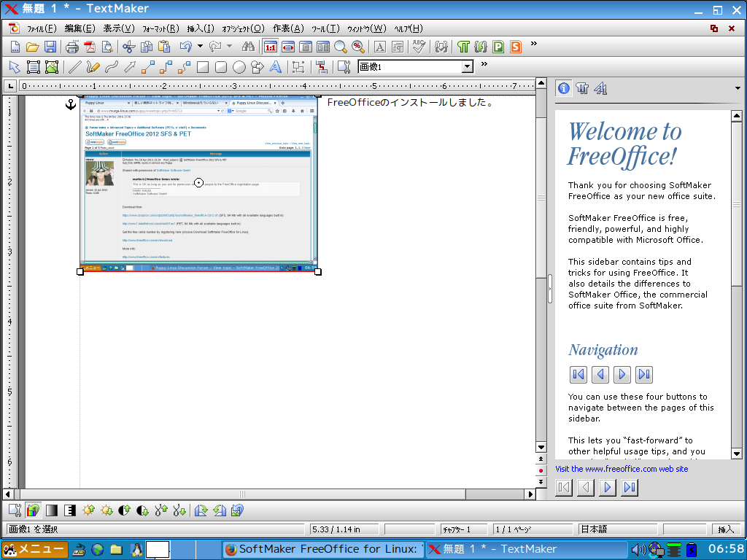Launch Presentations via the orange S icon
This screenshot has height=560, width=747.
516,47
